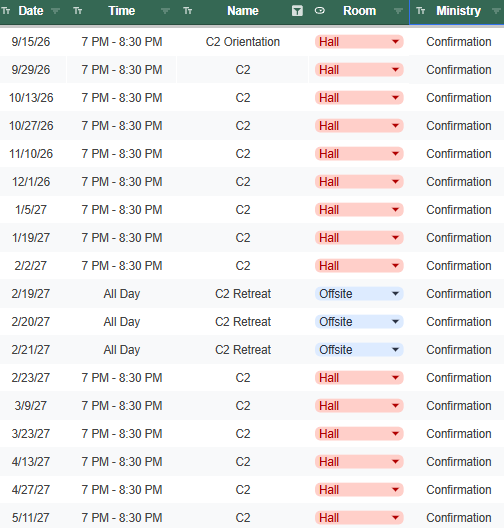Select the C2 Orientation name cell

[x=242, y=42]
